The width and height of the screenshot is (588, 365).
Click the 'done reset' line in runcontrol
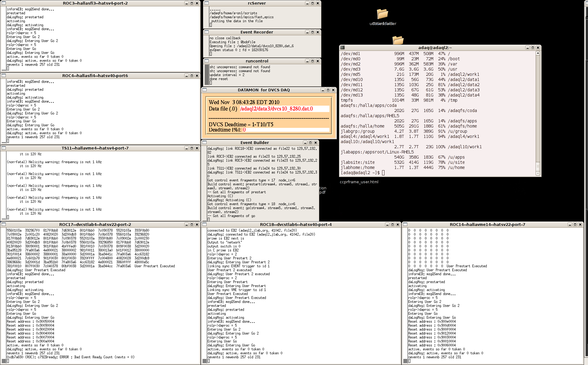(219, 79)
